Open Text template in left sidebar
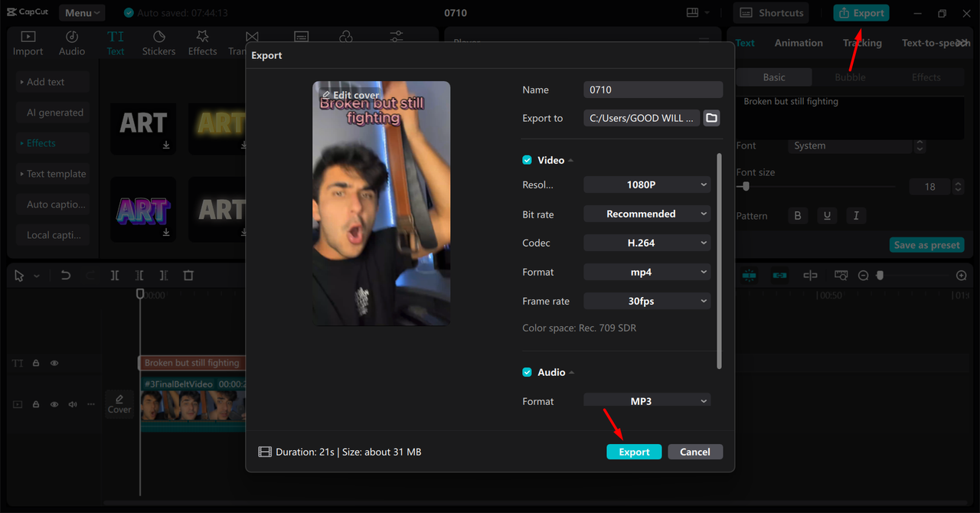Viewport: 980px width, 513px height. pyautogui.click(x=54, y=174)
